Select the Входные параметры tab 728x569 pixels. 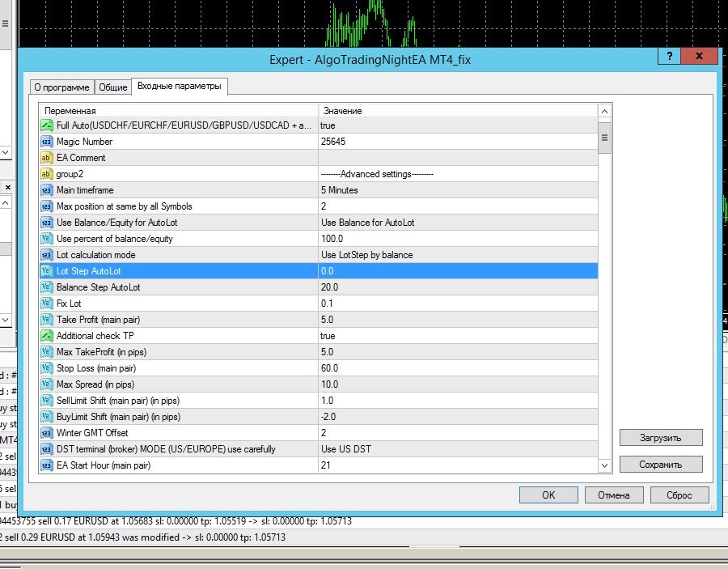[180, 87]
